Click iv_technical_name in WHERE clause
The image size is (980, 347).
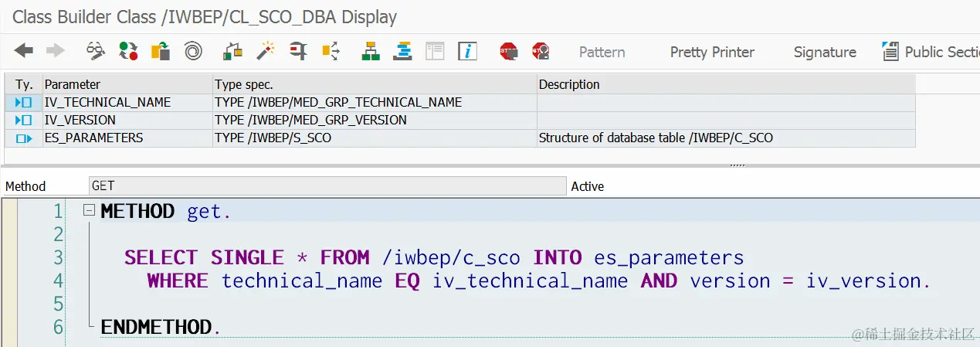click(531, 281)
